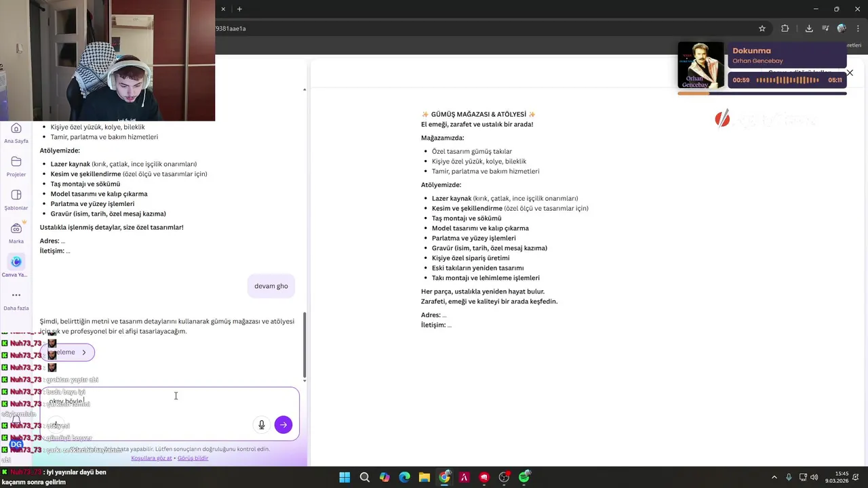Image resolution: width=868 pixels, height=488 pixels.
Task: Open Koşullara göz at link
Action: click(151, 458)
